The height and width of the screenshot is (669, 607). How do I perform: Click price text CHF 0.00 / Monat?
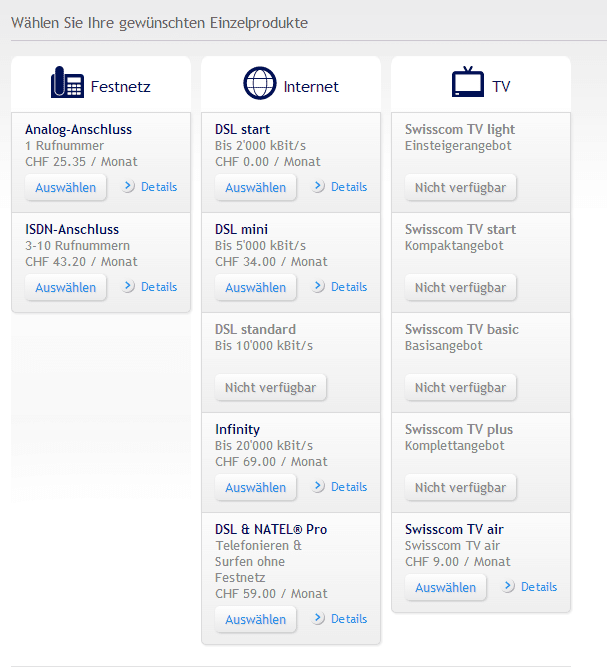(268, 162)
